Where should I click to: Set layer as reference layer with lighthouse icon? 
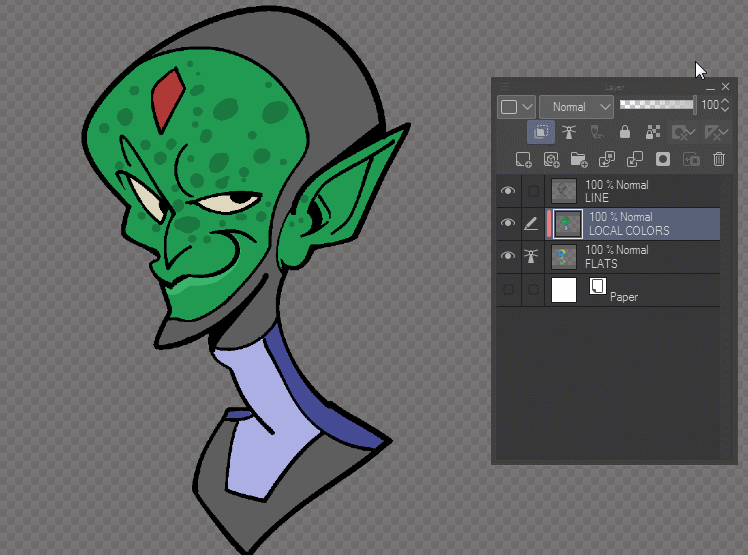pyautogui.click(x=569, y=132)
